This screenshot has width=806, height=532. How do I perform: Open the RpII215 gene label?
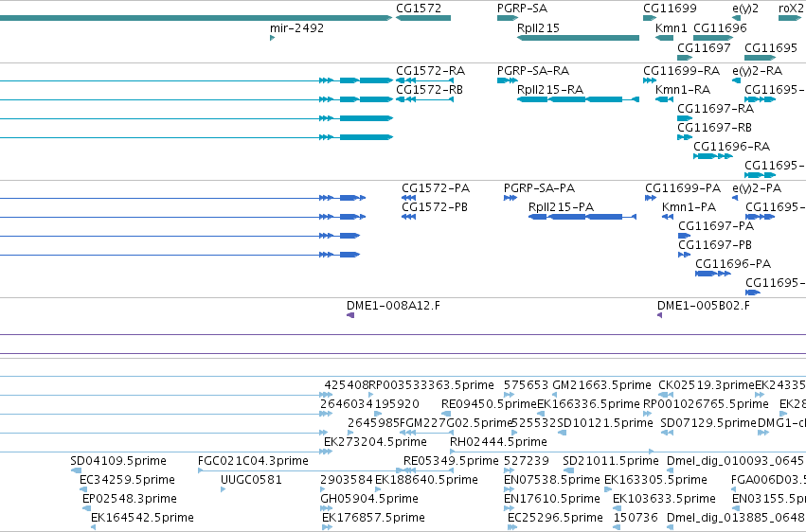[538, 27]
